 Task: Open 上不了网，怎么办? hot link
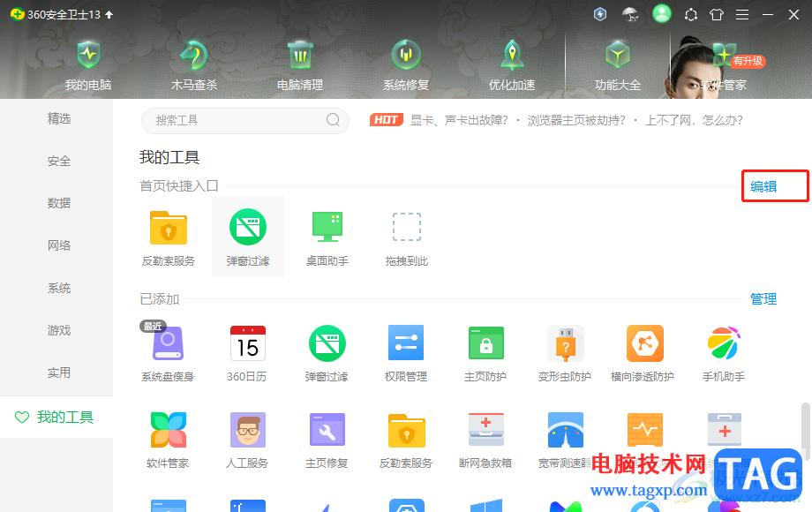694,121
